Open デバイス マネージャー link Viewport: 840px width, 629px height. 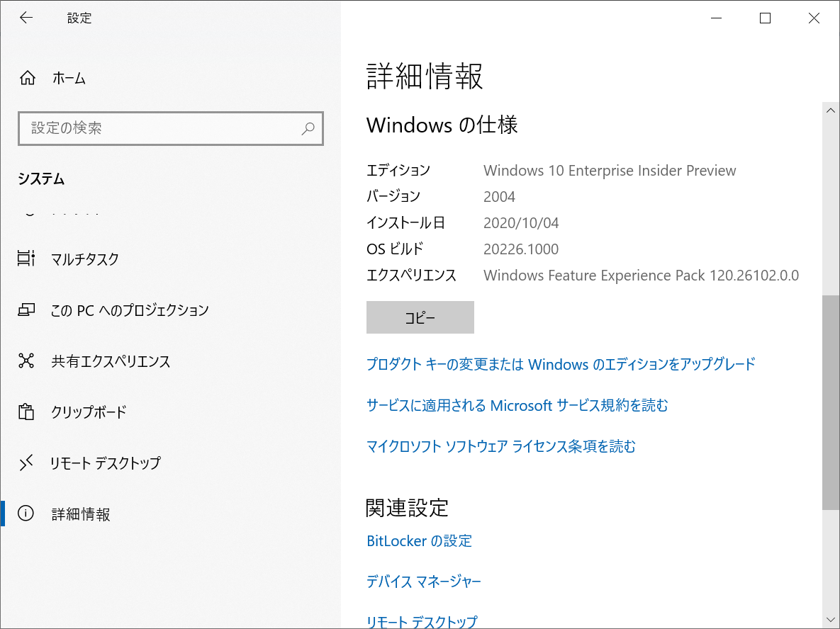click(424, 582)
